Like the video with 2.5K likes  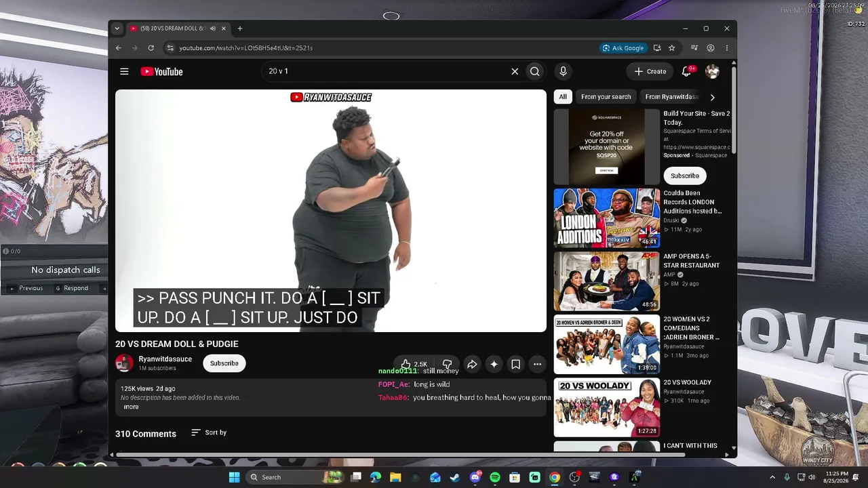point(414,364)
